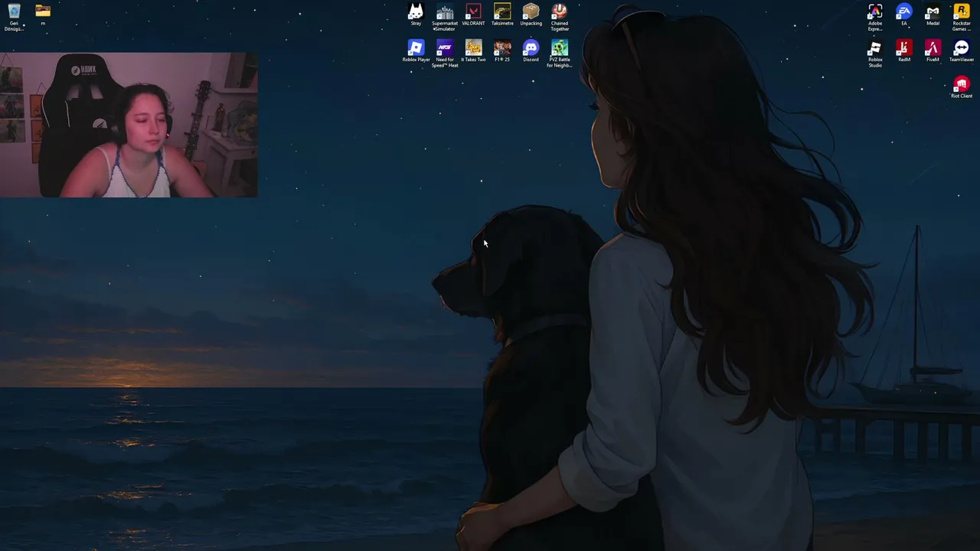980x551 pixels.
Task: Click the PVZ Battle for Neighborville icon
Action: click(x=560, y=54)
